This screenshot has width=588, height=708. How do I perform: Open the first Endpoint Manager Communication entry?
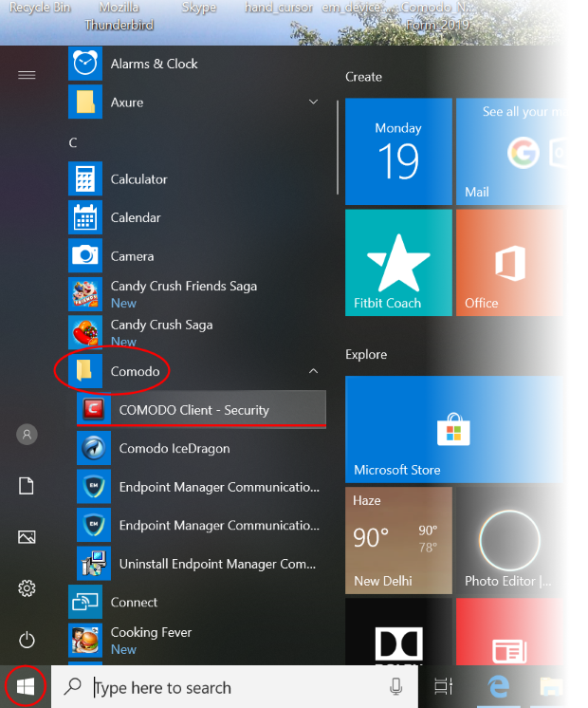pyautogui.click(x=201, y=486)
